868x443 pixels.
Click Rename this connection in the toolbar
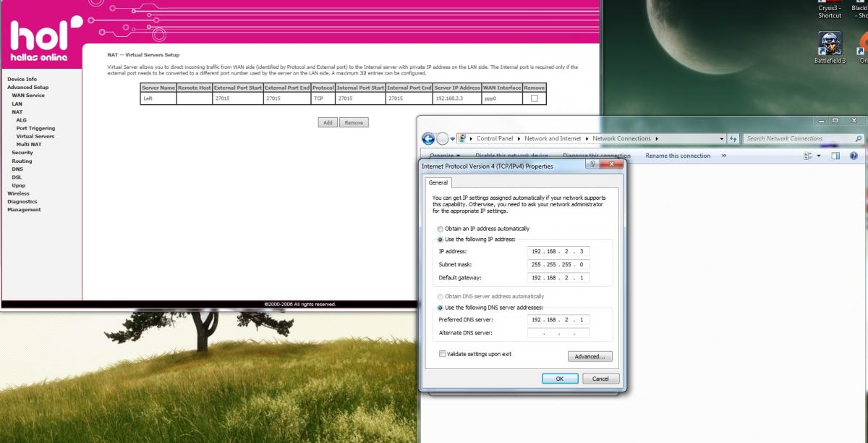point(678,156)
